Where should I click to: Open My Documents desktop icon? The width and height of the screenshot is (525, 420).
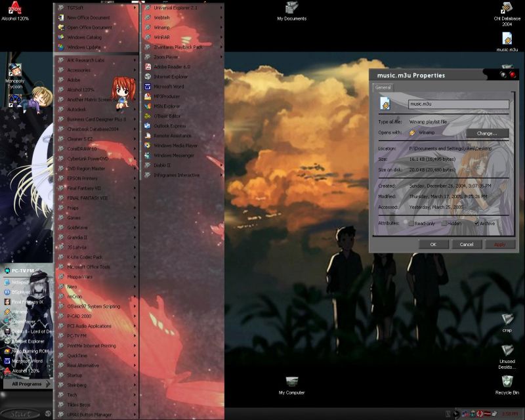click(x=291, y=11)
